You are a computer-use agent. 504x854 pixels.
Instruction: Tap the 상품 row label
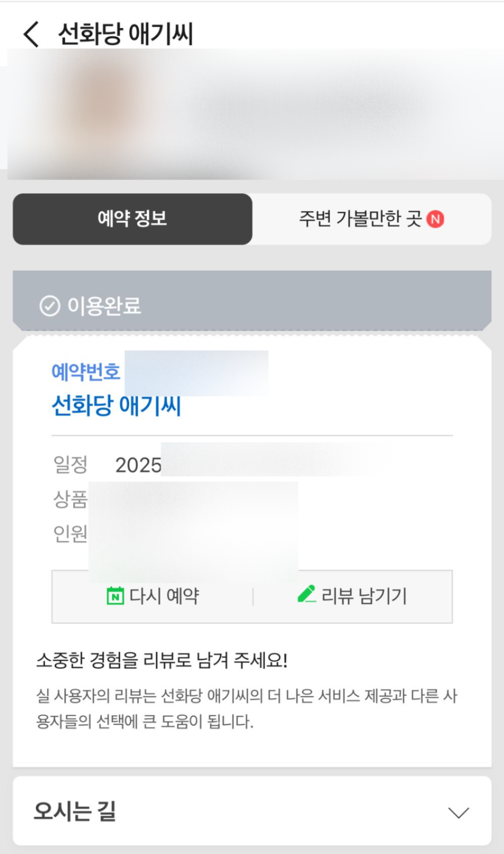[x=71, y=499]
